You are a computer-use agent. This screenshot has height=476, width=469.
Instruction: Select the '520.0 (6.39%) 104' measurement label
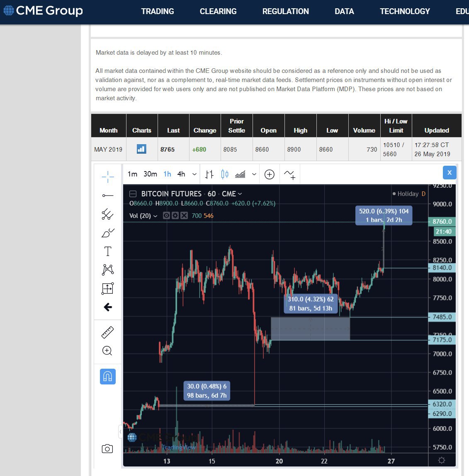click(384, 215)
